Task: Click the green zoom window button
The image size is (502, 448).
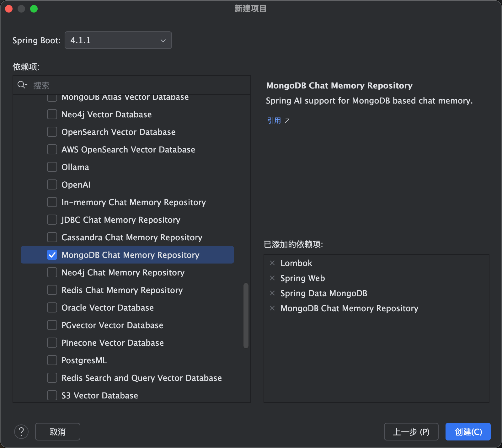Action: [x=34, y=9]
